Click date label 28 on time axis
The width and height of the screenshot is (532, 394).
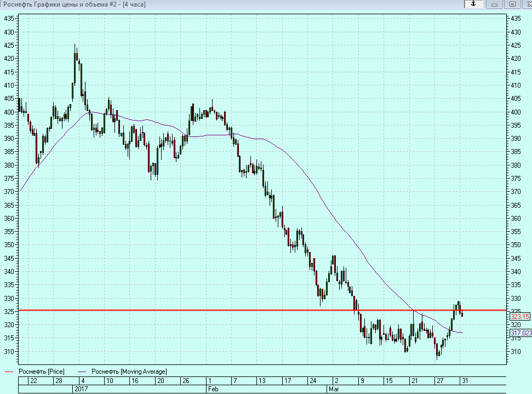pyautogui.click(x=59, y=381)
